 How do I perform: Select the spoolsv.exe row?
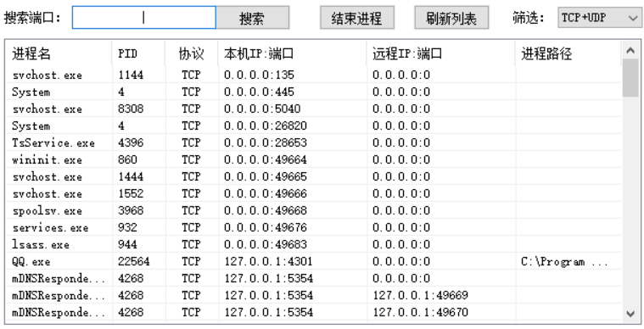pyautogui.click(x=314, y=210)
